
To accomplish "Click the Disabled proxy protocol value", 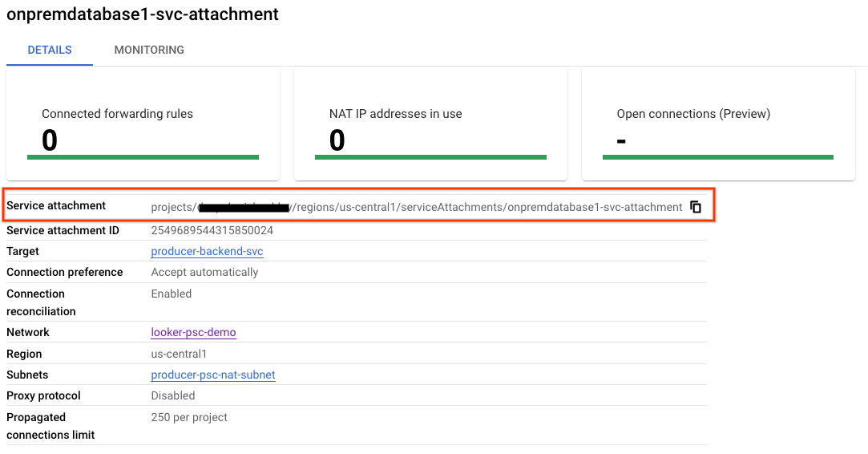I will (173, 395).
